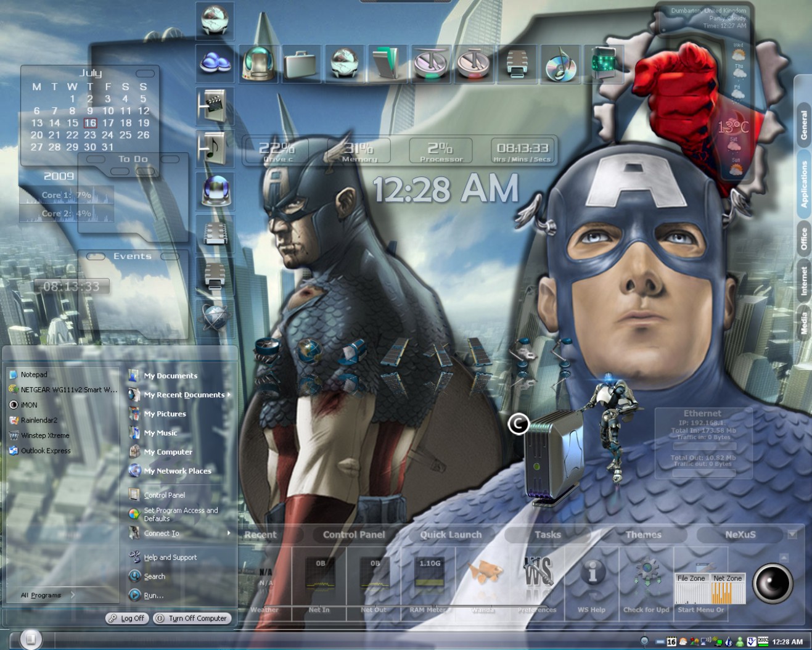Click the recycle bin icon with red glow
The width and height of the screenshot is (812, 650).
coord(474,64)
